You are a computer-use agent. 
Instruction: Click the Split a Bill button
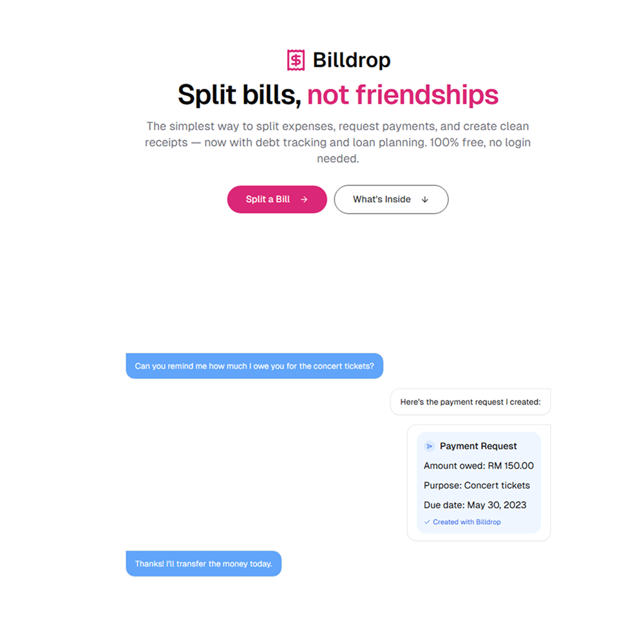277,199
